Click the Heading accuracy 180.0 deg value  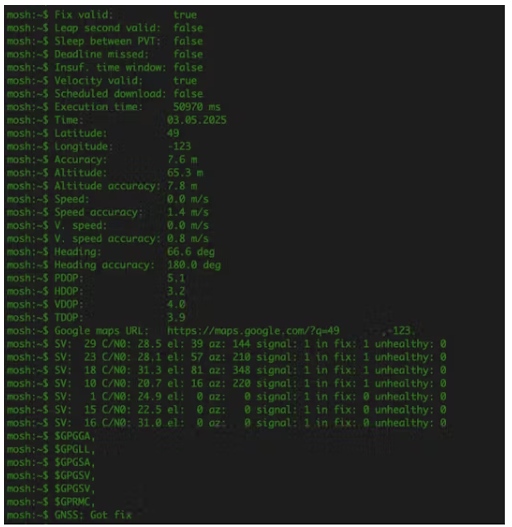194,265
